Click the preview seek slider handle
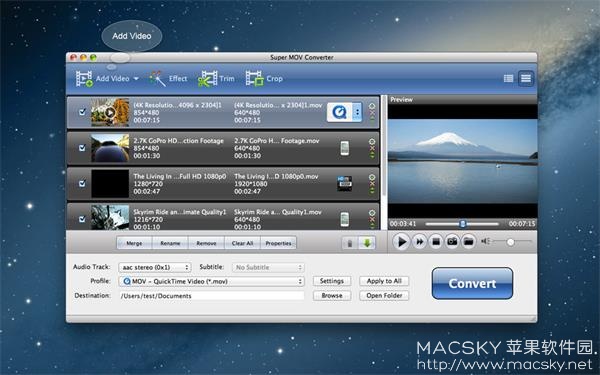This screenshot has height=375, width=600. point(463,224)
